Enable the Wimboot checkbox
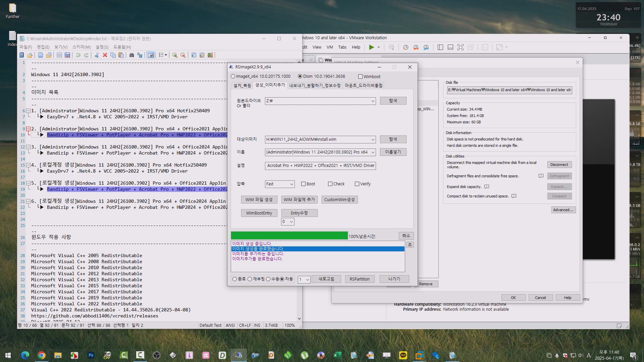The image size is (644, 362). [361, 76]
